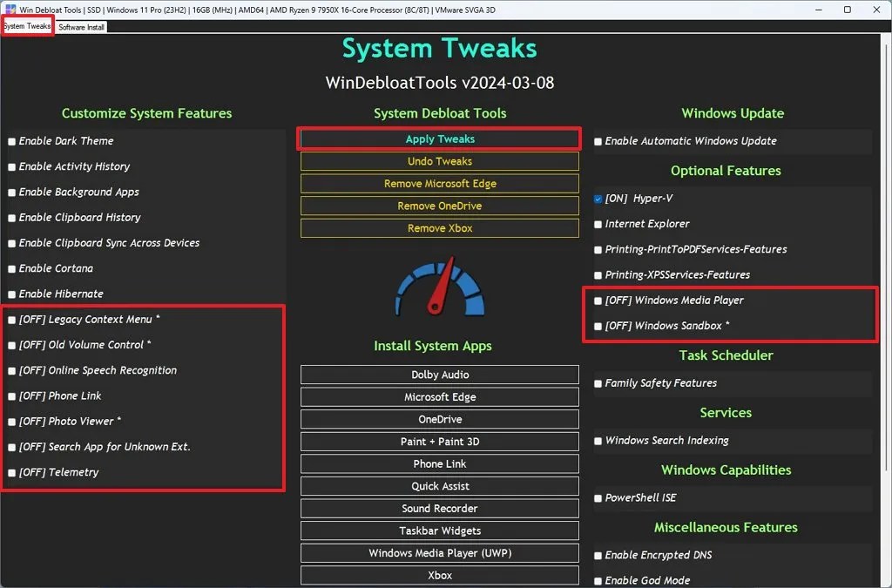Enable Telemetry checkbox
The height and width of the screenshot is (588, 892).
(11, 472)
